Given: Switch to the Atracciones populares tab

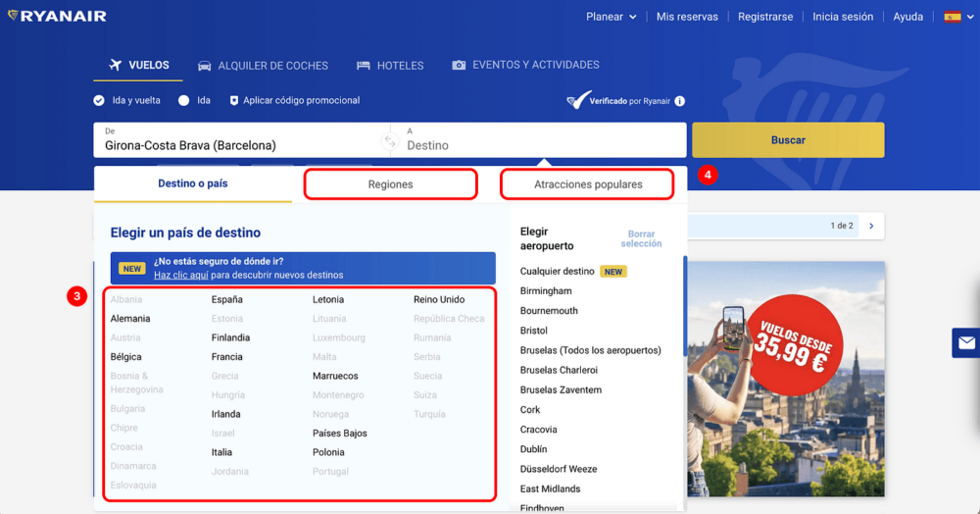Looking at the screenshot, I should tap(587, 184).
